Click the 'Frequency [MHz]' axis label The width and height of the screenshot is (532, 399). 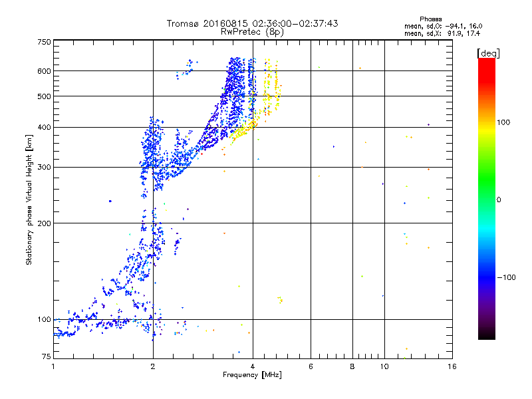tap(252, 375)
